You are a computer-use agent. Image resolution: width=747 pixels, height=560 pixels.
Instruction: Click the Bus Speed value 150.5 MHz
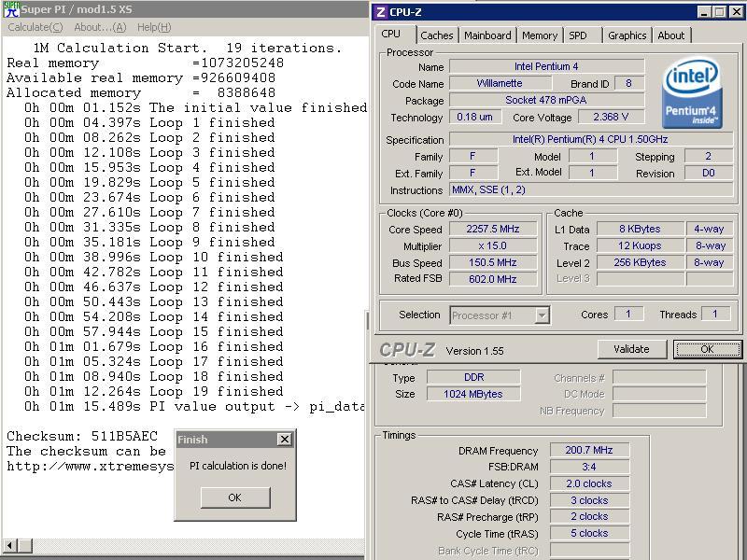click(x=493, y=263)
